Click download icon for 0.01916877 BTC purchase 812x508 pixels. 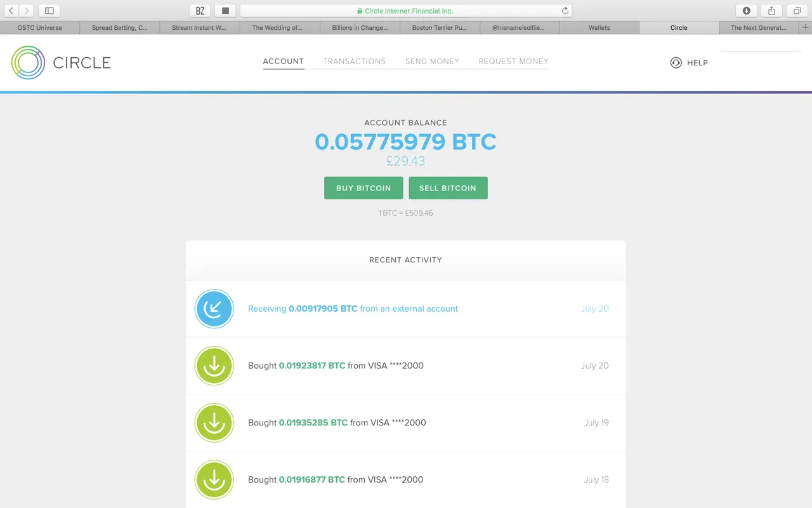(x=214, y=480)
